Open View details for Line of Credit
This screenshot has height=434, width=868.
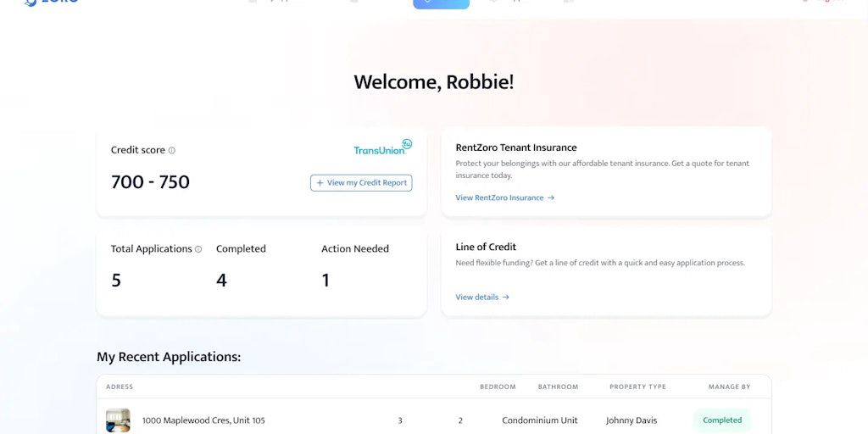(476, 298)
